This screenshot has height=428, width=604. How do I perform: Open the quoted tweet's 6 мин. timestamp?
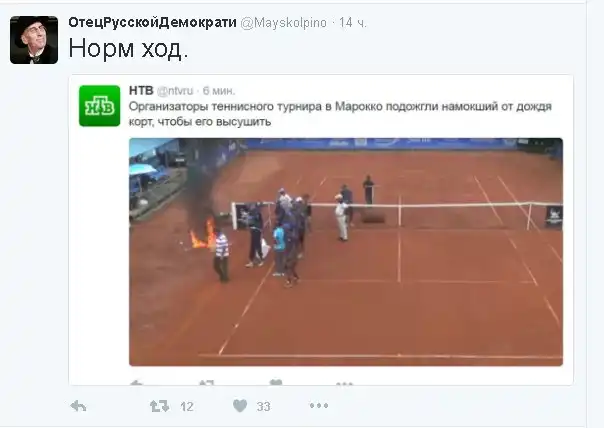point(218,91)
